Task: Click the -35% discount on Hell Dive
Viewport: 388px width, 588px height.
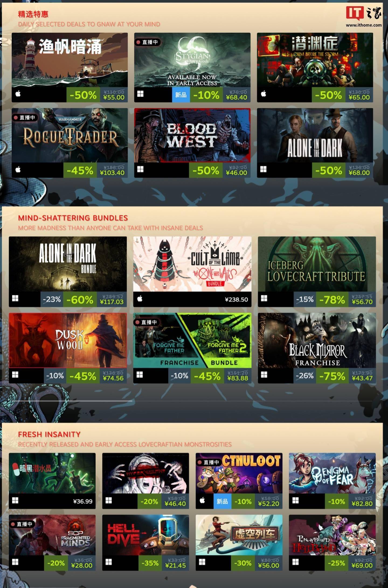Action: [x=150, y=563]
